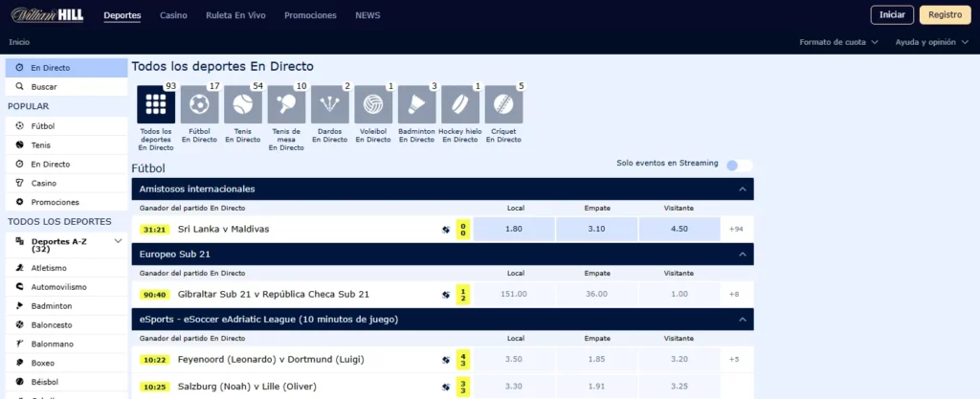Toggle Solo eventos en Streaming switch
This screenshot has height=399, width=980.
click(740, 165)
